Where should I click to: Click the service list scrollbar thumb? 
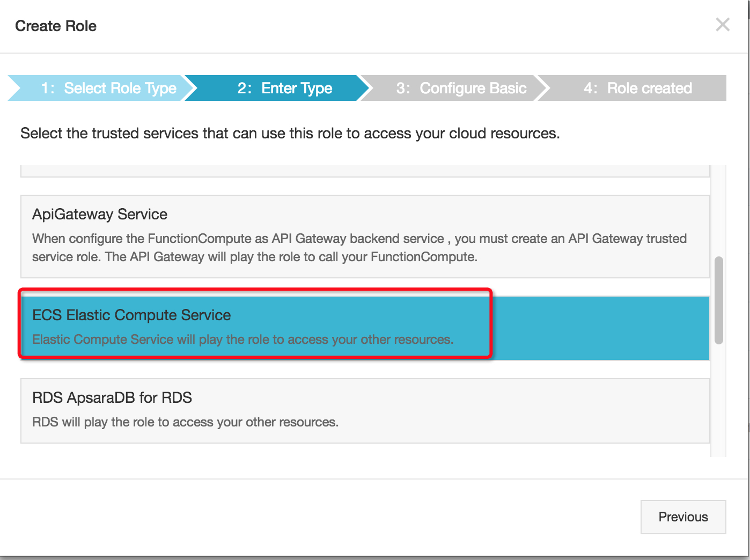click(718, 300)
